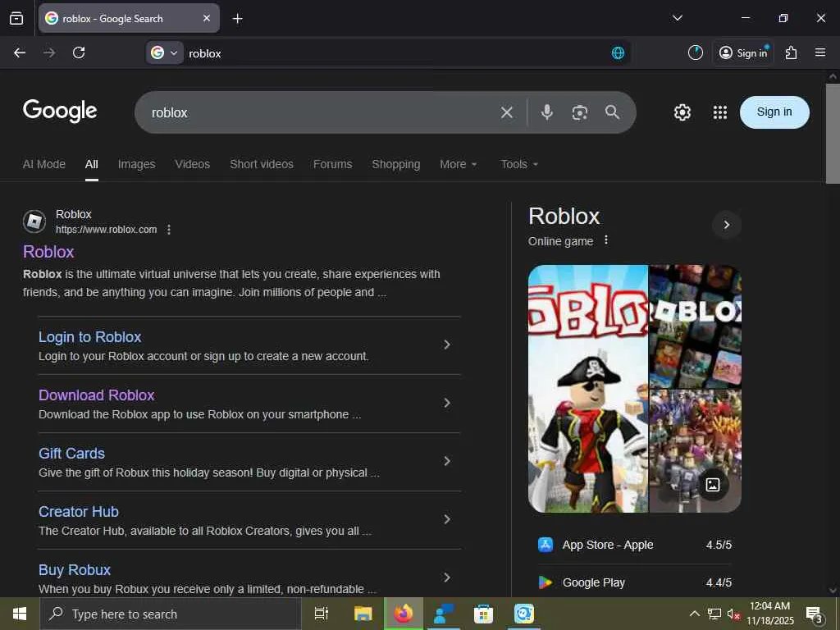This screenshot has height=630, width=840.
Task: Clear the search query with X
Action: tap(507, 112)
